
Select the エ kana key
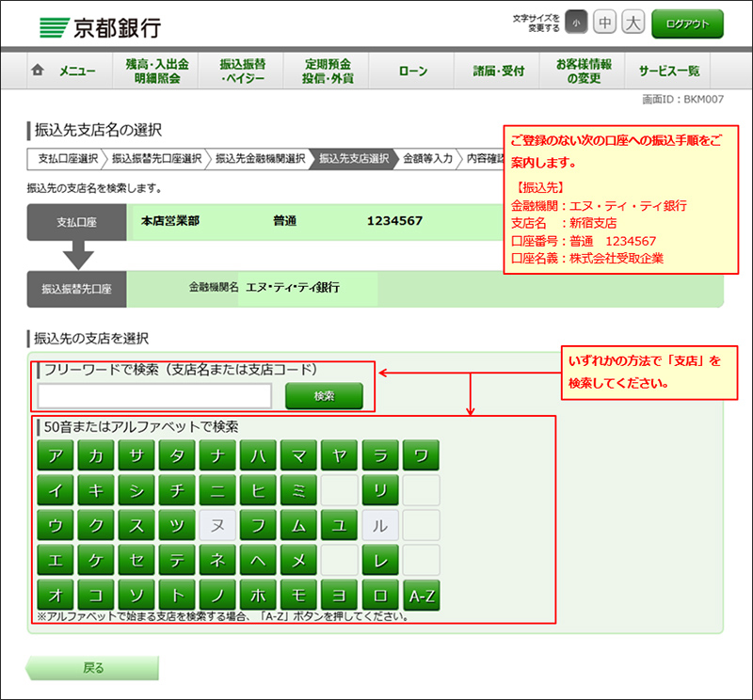click(56, 560)
